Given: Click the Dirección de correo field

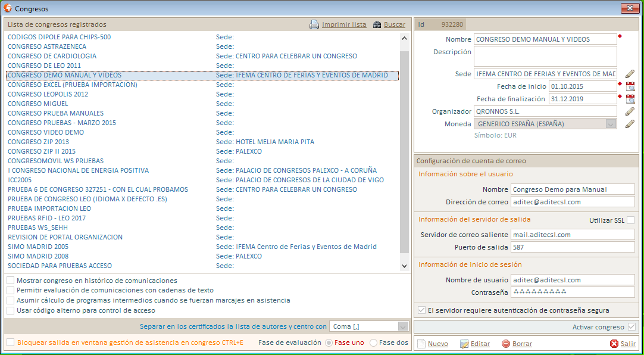Looking at the screenshot, I should [573, 202].
